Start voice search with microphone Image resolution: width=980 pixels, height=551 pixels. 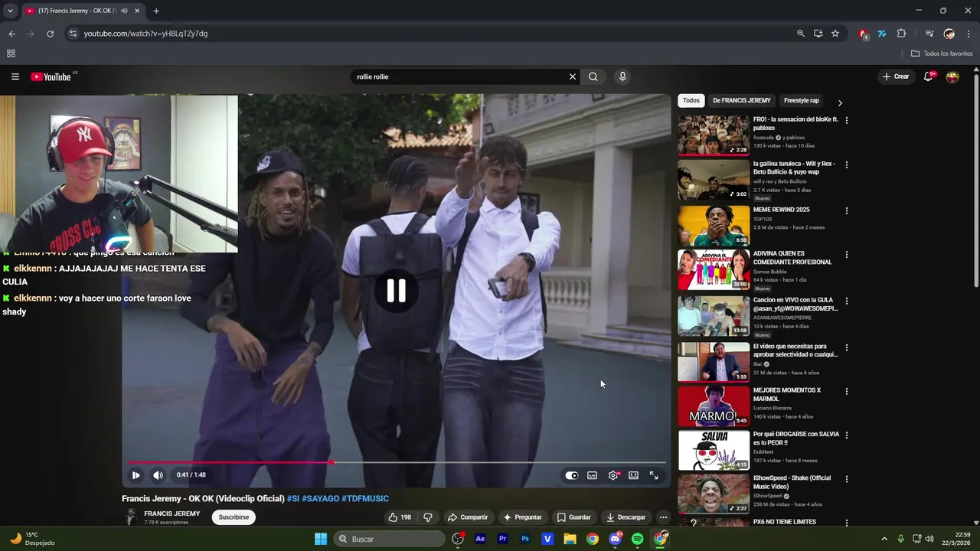pyautogui.click(x=622, y=77)
